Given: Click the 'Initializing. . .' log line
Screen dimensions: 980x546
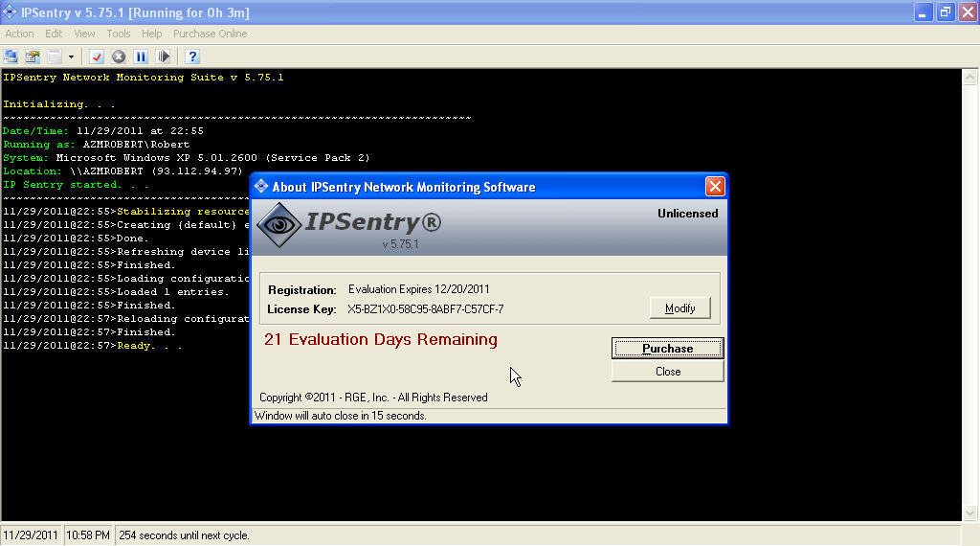Looking at the screenshot, I should (x=59, y=103).
